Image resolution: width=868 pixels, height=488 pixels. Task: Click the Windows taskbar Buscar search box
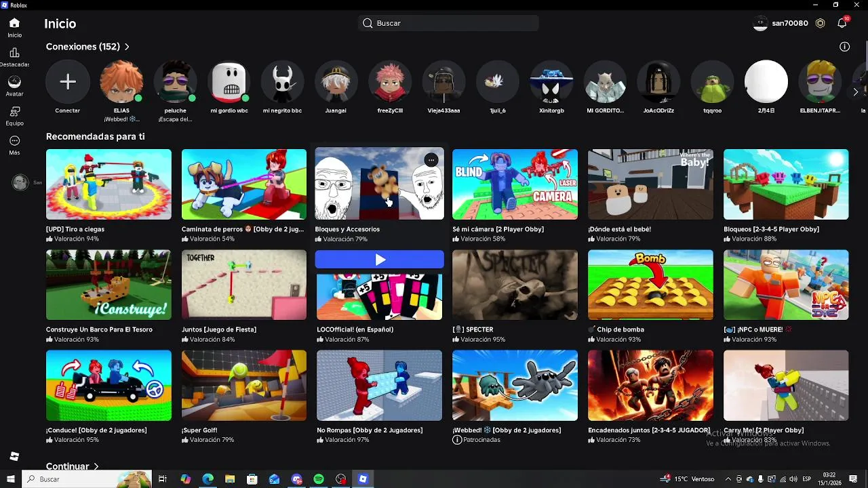pyautogui.click(x=87, y=479)
